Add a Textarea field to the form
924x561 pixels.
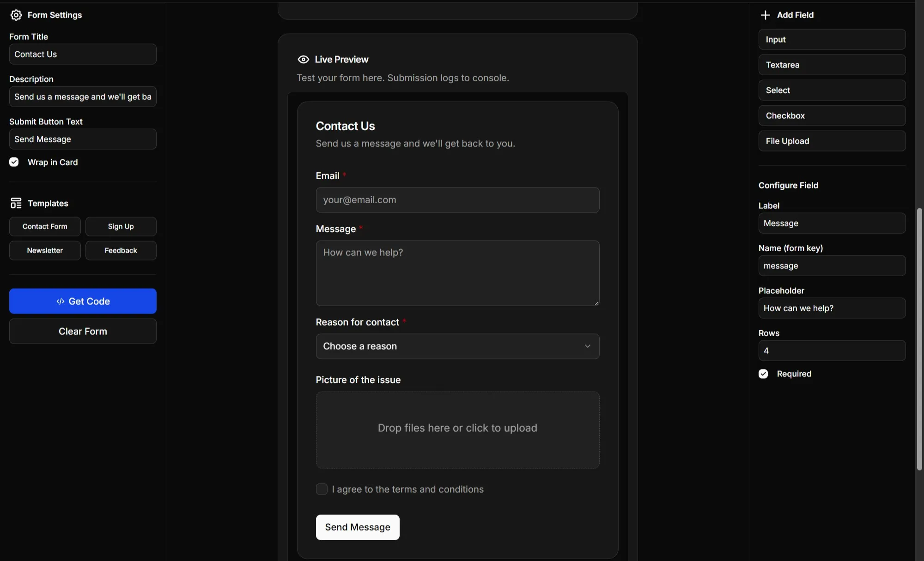pos(832,65)
